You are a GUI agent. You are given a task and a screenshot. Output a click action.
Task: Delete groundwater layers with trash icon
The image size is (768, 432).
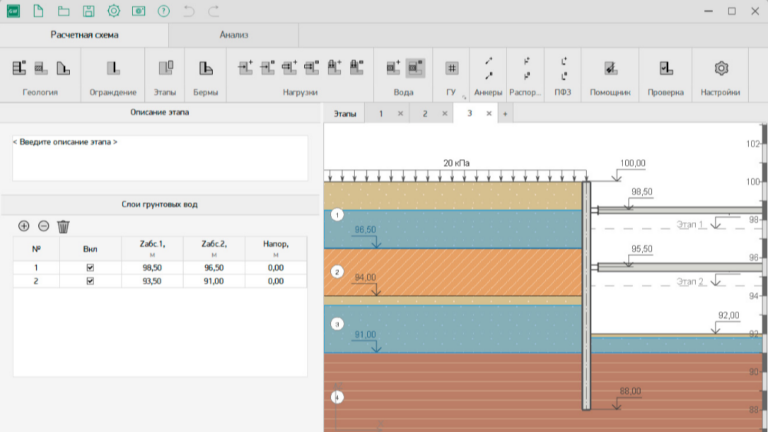(x=63, y=226)
